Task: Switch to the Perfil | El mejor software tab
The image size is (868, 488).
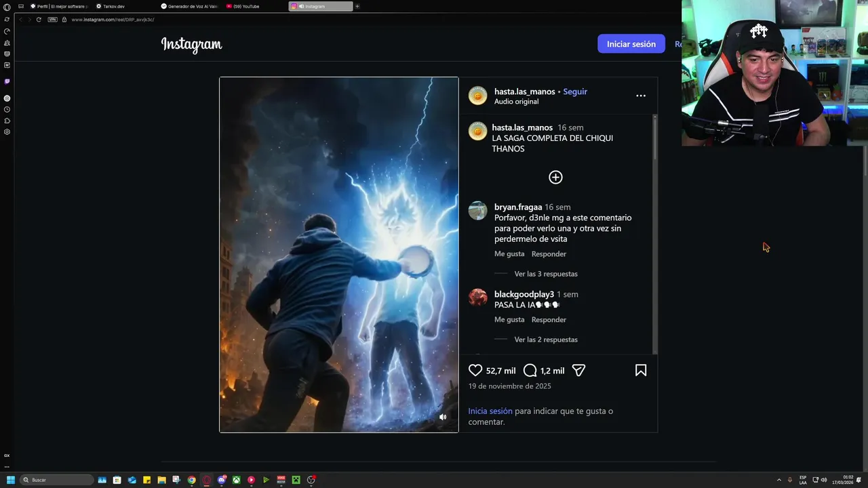Action: [x=59, y=6]
